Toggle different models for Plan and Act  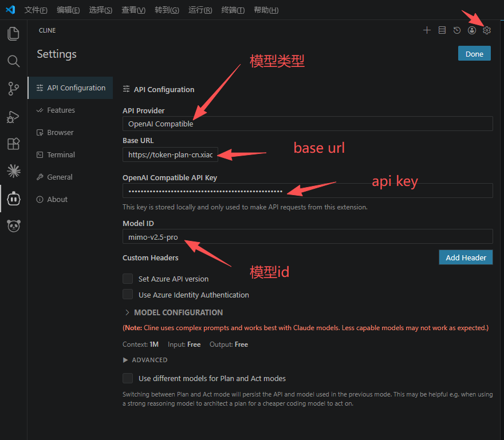coord(128,378)
